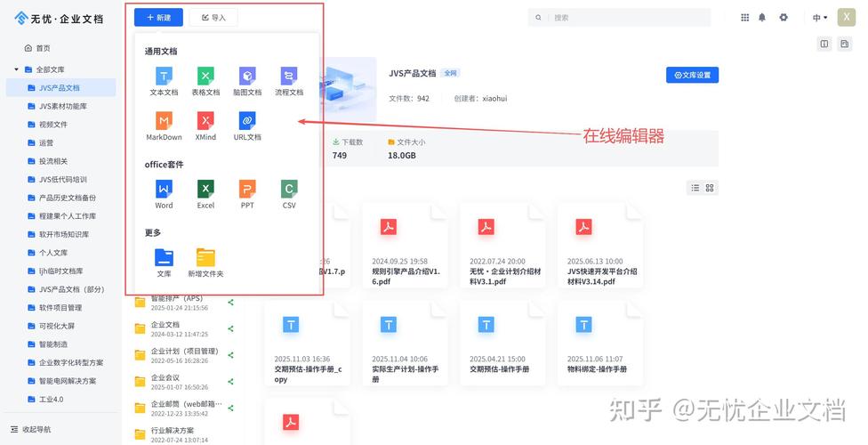Create a new PPT presentation

pyautogui.click(x=247, y=195)
